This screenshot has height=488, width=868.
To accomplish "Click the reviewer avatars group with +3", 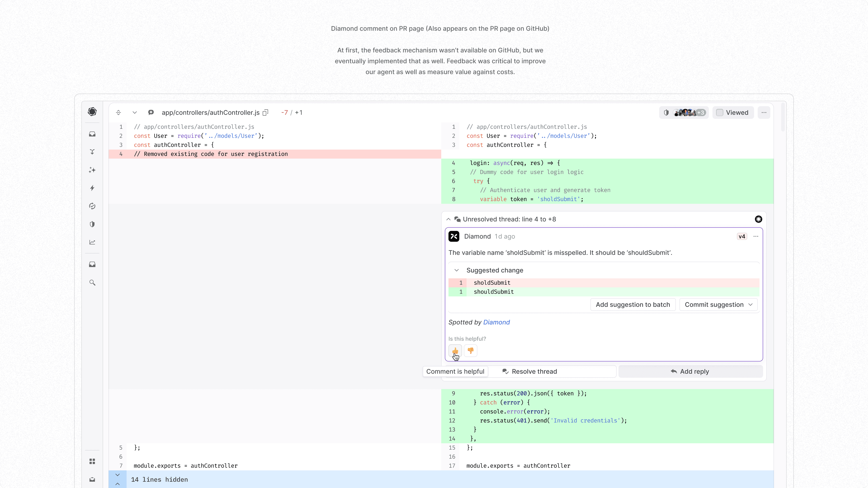I will 689,113.
